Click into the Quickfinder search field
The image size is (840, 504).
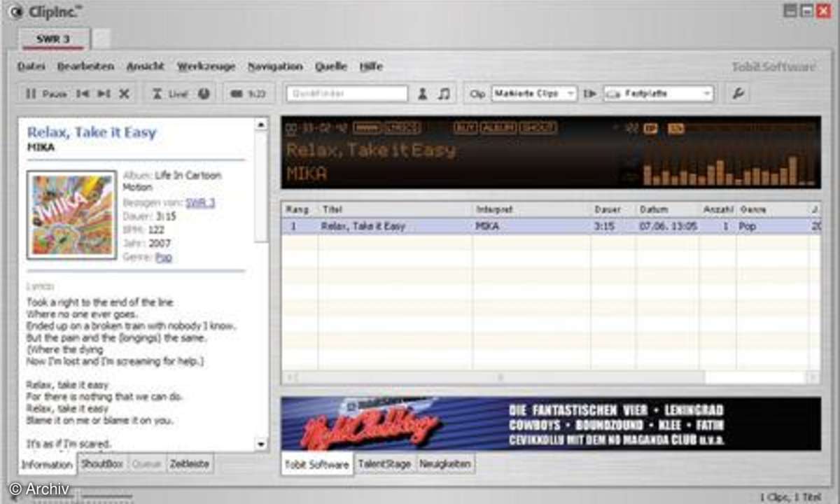(x=346, y=94)
